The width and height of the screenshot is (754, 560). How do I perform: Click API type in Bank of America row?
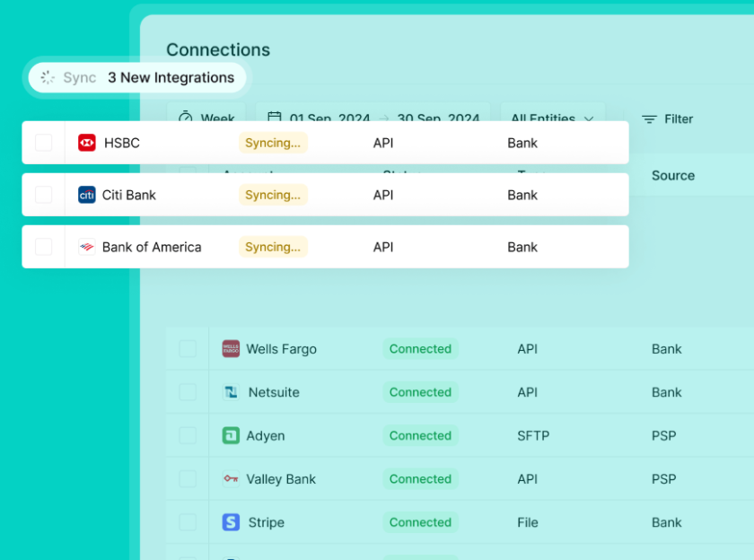pos(383,247)
